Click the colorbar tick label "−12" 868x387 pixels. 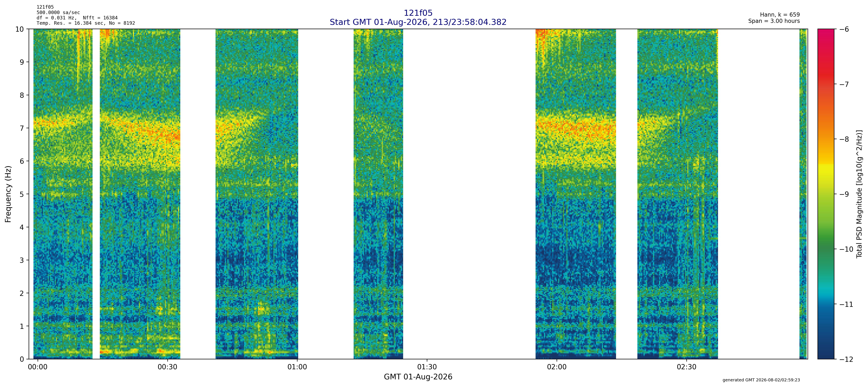[846, 359]
